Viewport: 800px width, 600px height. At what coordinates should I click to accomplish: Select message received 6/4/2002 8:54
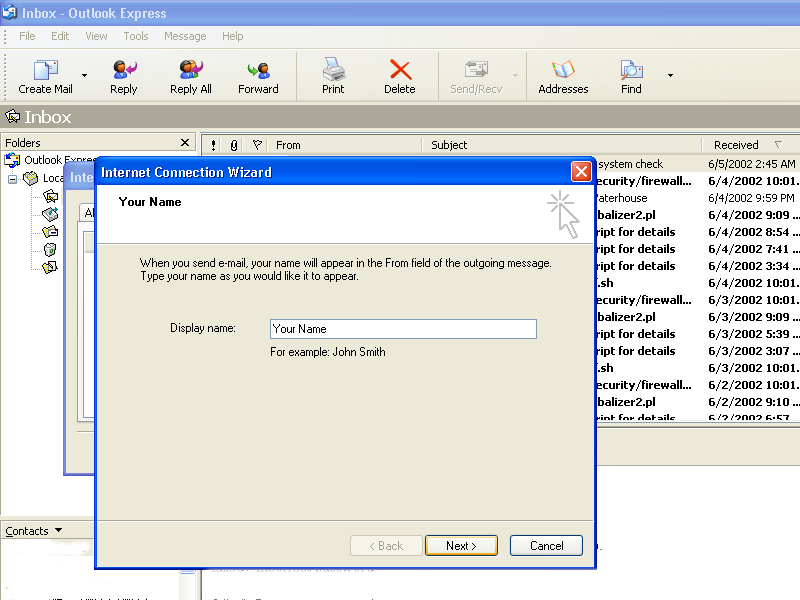(x=697, y=232)
